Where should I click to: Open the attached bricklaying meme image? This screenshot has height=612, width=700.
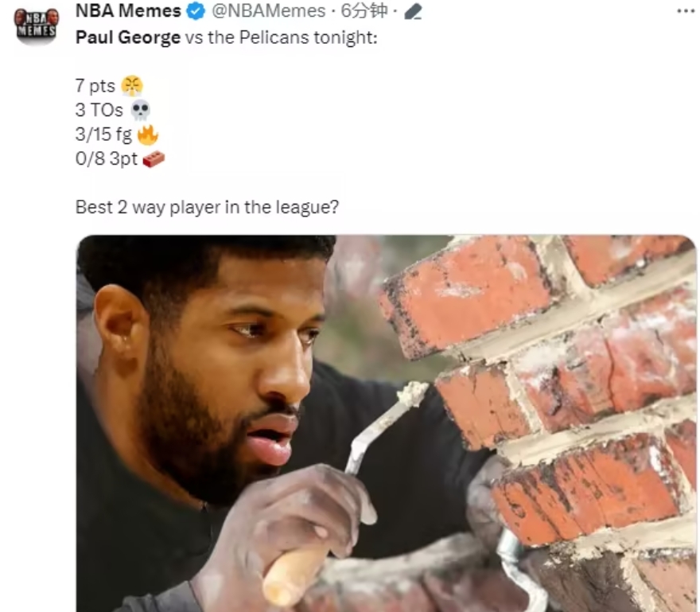(x=386, y=423)
